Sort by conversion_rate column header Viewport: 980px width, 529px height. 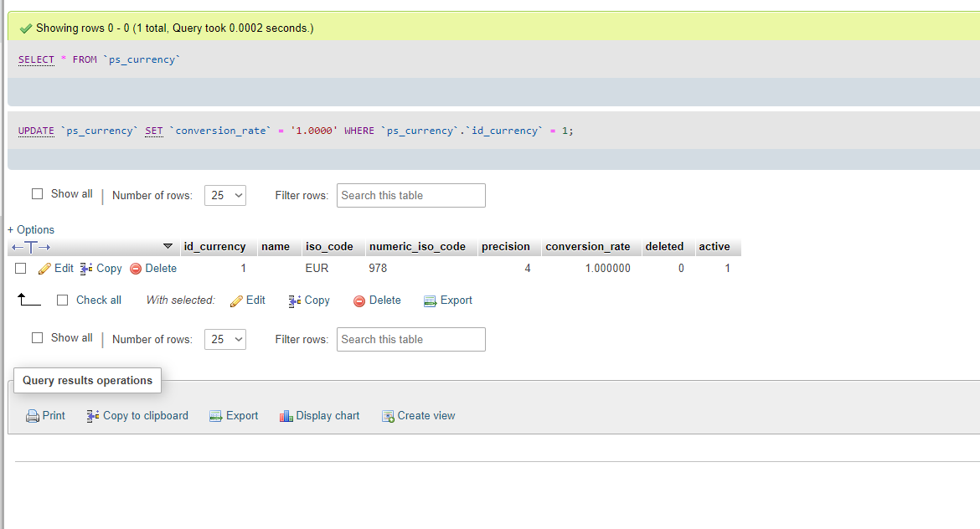click(587, 247)
